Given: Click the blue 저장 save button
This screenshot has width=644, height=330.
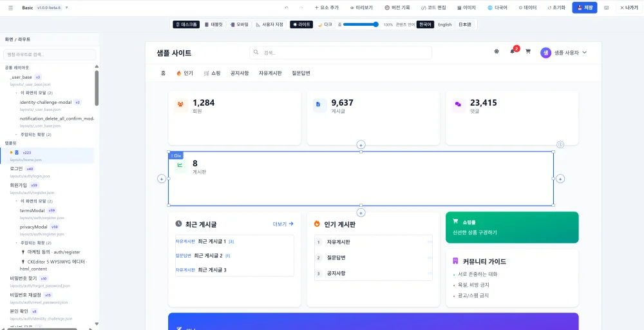Looking at the screenshot, I should click(x=585, y=7).
